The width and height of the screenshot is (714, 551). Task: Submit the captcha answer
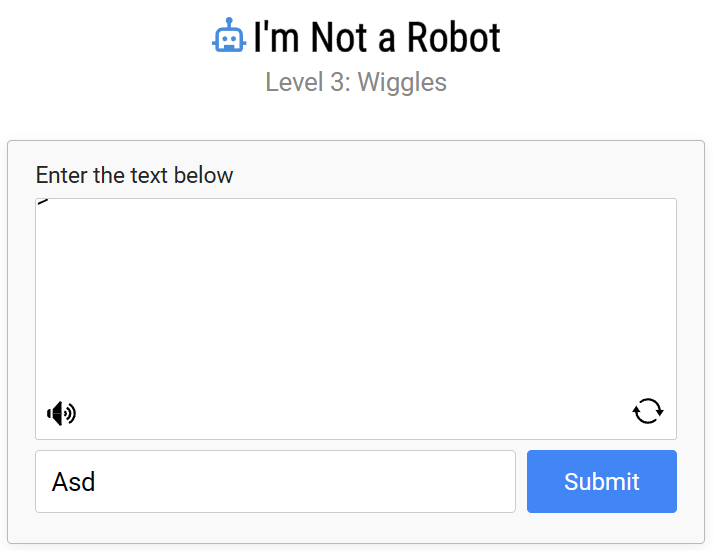pyautogui.click(x=602, y=481)
